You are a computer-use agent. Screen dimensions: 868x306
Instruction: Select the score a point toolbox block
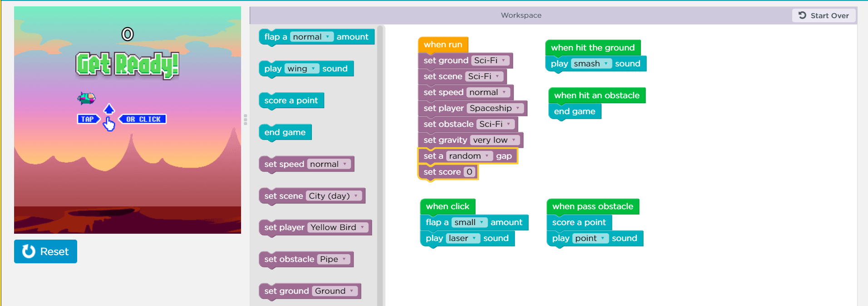291,100
